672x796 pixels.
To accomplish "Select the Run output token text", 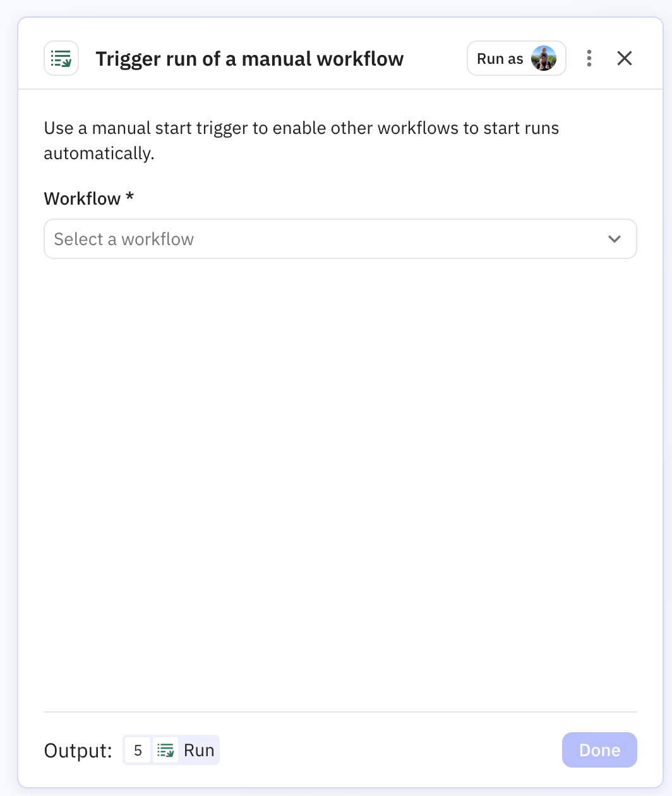I will (199, 751).
